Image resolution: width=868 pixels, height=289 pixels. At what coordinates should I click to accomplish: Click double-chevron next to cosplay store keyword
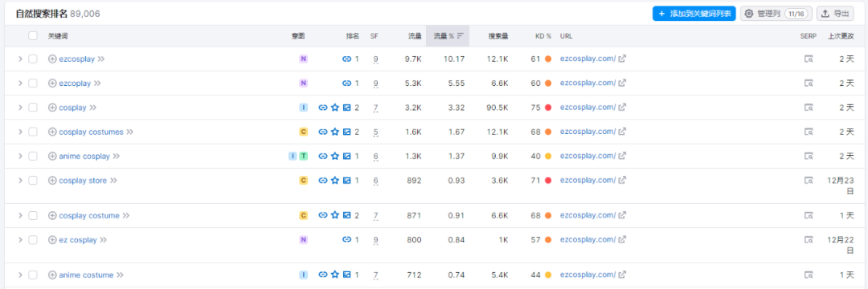[113, 180]
